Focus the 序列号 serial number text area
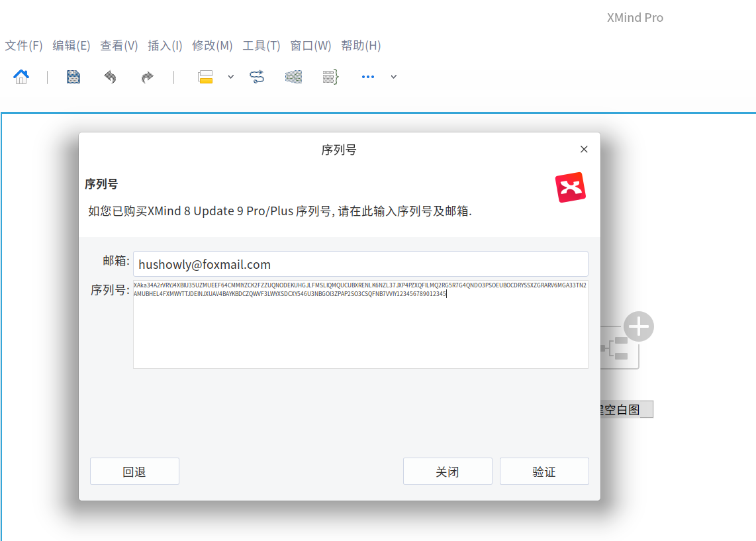Screen dimensions: 756x541 tap(361, 324)
